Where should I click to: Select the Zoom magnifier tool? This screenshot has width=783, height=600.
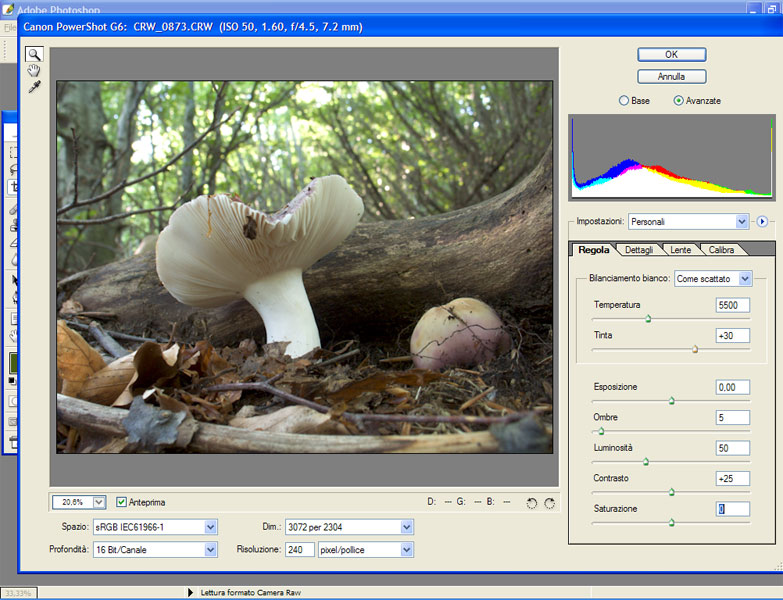point(34,54)
